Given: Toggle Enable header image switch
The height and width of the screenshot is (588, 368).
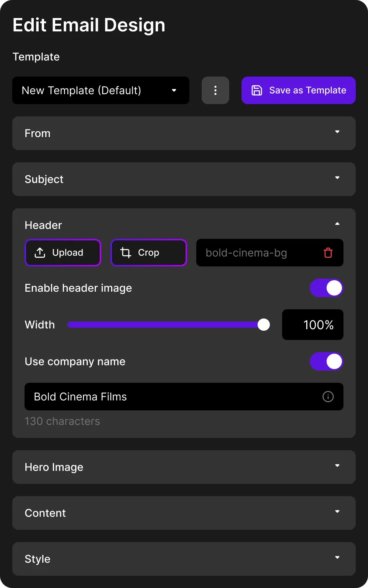Looking at the screenshot, I should point(327,288).
